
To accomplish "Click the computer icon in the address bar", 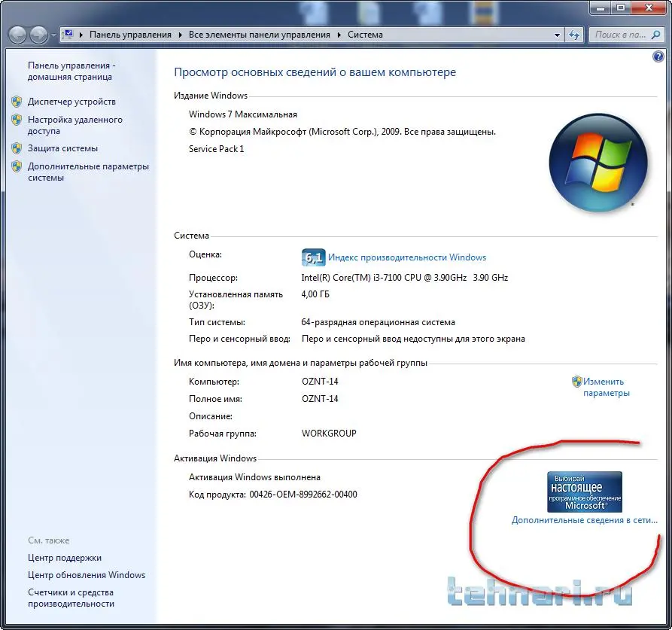I will [x=68, y=35].
